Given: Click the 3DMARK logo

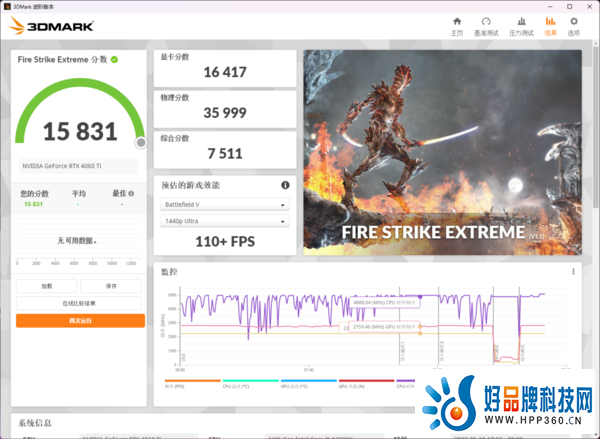Looking at the screenshot, I should [51, 26].
